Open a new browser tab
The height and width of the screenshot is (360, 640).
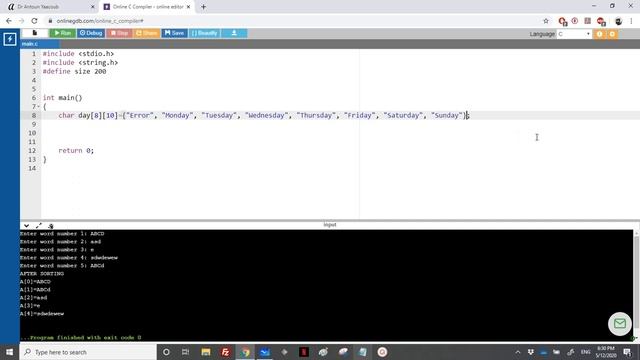point(203,7)
